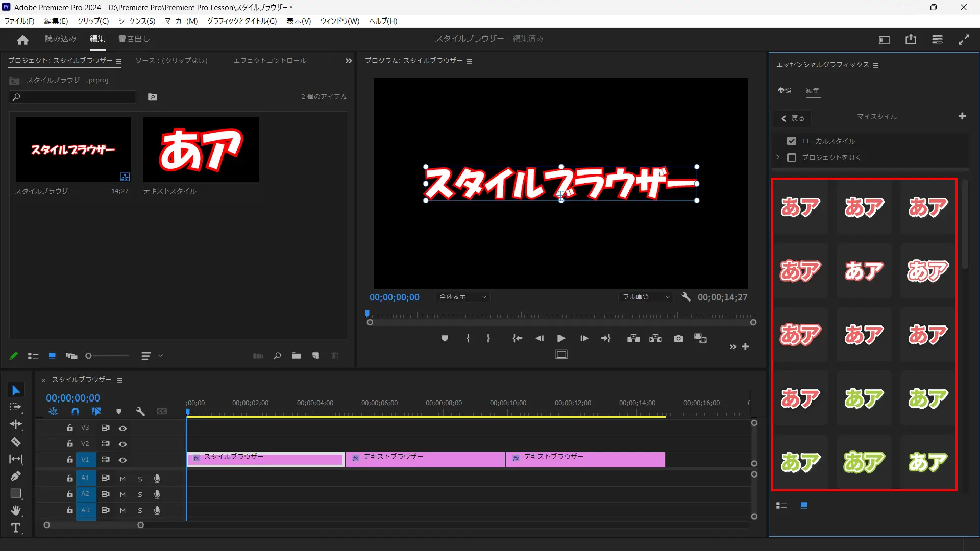Image resolution: width=980 pixels, height=551 pixels.
Task: Toggle V3 track output eye
Action: pyautogui.click(x=122, y=428)
